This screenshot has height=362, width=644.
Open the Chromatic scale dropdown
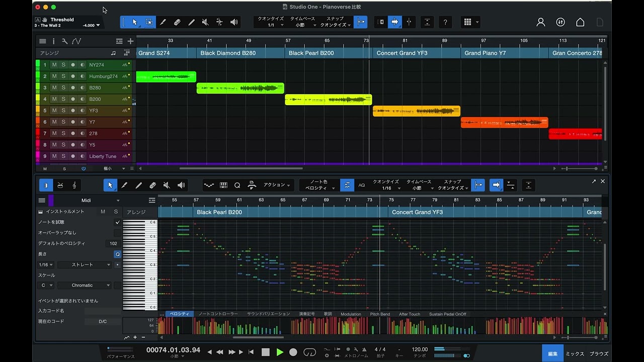pyautogui.click(x=84, y=285)
